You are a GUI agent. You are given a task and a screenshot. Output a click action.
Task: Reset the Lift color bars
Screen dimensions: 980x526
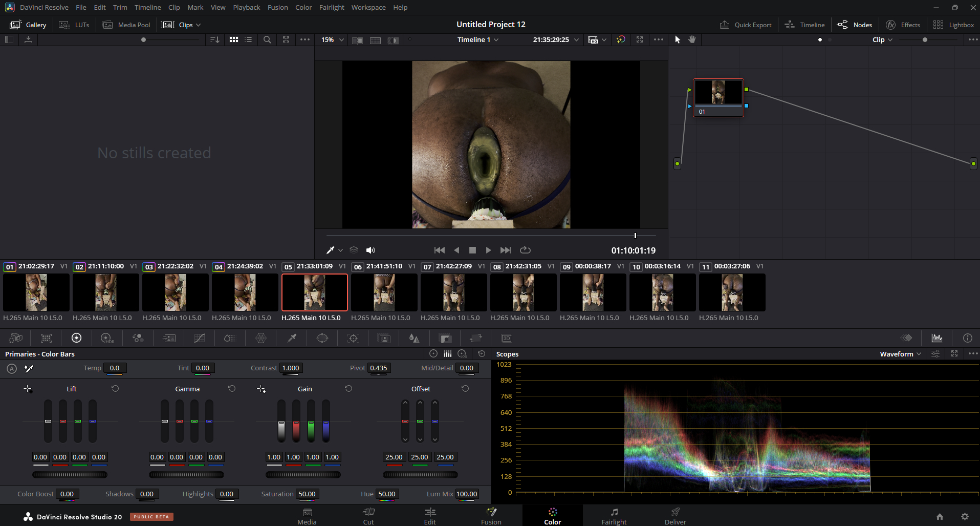coord(115,389)
